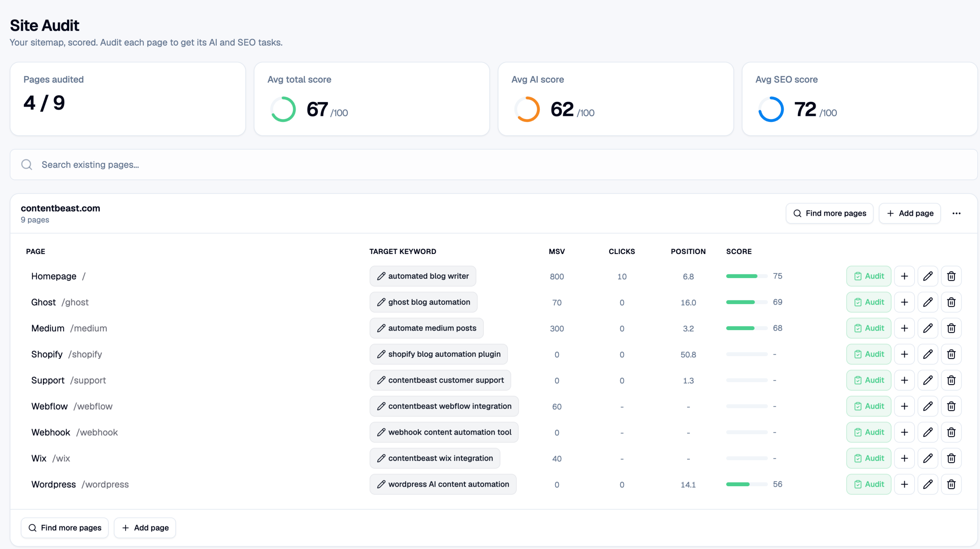This screenshot has height=549, width=980.
Task: Edit the Webflow page via pencil icon
Action: 928,406
